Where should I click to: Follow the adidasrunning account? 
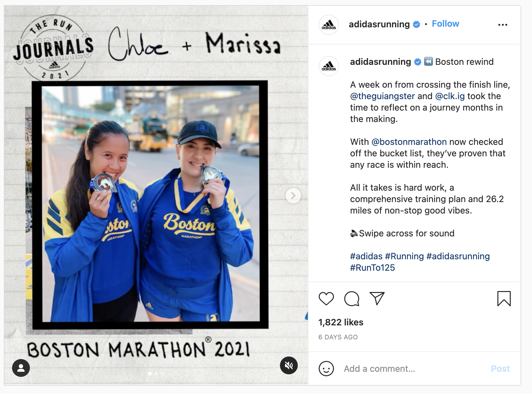(x=445, y=24)
